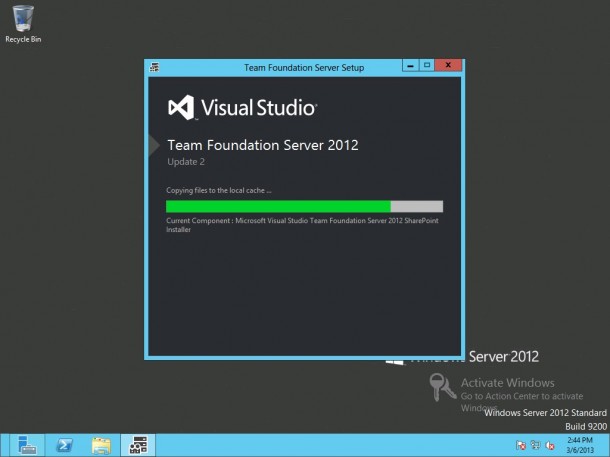Click the 'Current Component' status text

(x=302, y=225)
